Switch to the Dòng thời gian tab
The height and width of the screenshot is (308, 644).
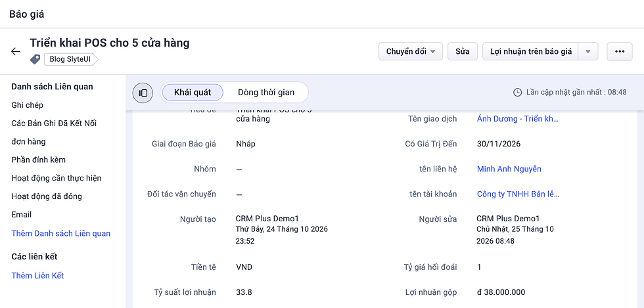pyautogui.click(x=266, y=93)
